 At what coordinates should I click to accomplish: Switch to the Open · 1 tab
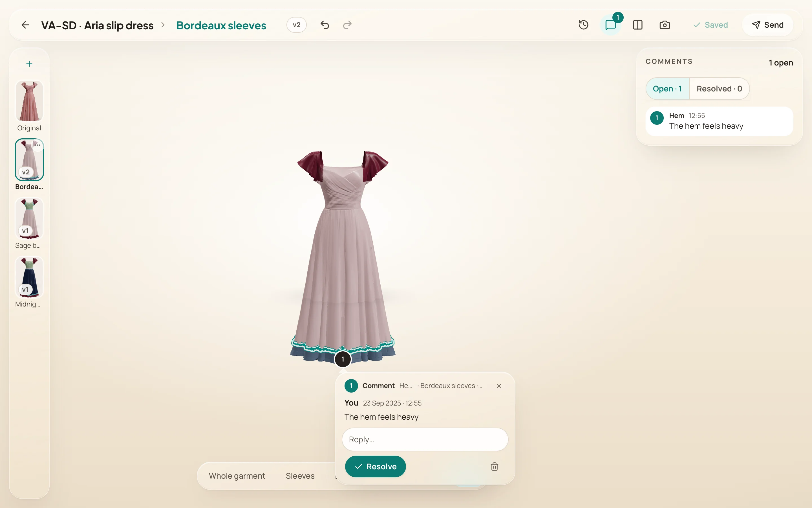point(667,89)
